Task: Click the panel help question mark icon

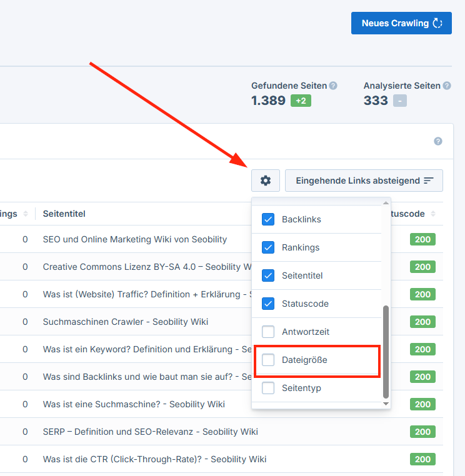Action: point(438,141)
